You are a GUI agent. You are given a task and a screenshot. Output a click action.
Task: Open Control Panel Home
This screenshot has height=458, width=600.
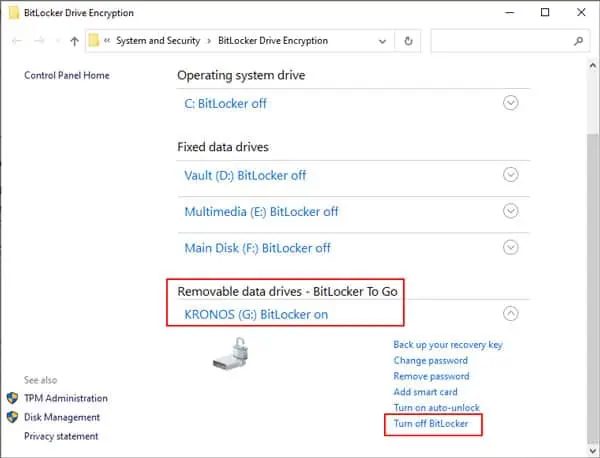67,75
